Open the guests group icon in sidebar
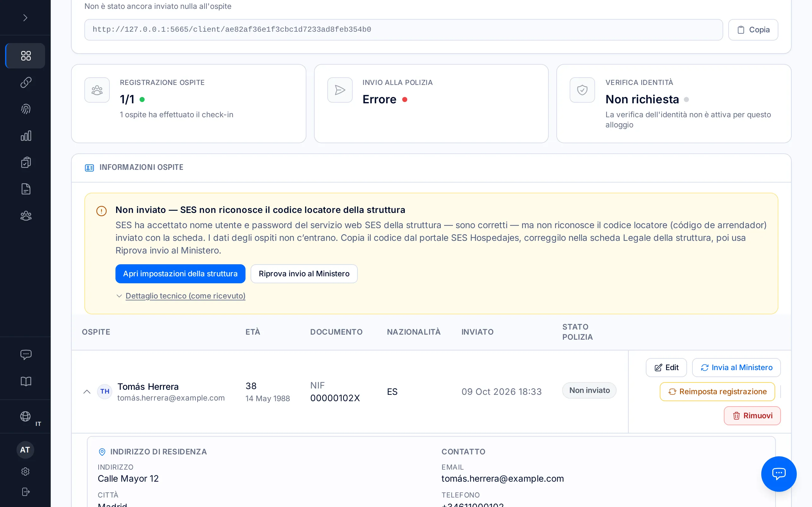Viewport: 812px width, 507px height. tap(25, 215)
